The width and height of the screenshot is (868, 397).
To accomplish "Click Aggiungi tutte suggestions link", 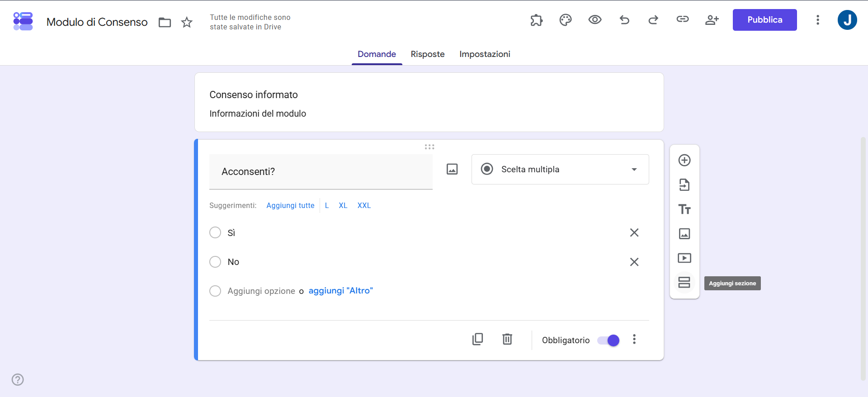I will tap(290, 205).
